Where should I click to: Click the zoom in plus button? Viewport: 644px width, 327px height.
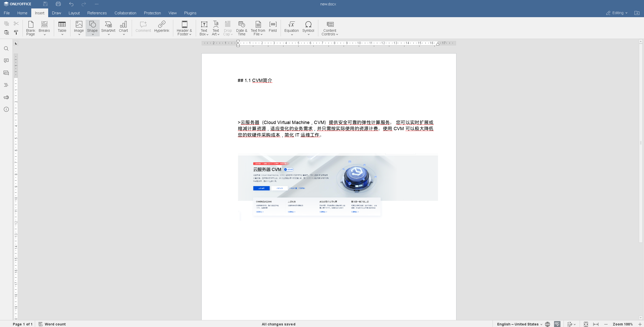click(x=640, y=324)
